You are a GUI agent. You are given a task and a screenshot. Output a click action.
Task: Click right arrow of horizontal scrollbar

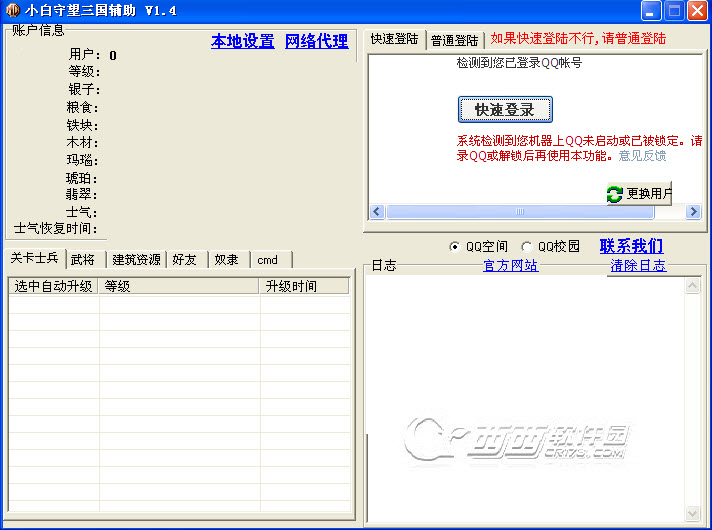tap(693, 212)
